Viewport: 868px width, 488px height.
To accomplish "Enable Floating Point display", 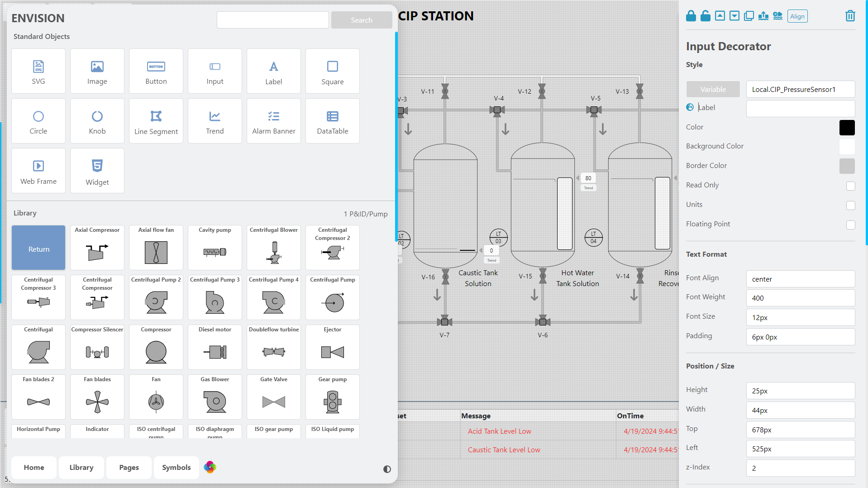I will tap(850, 225).
